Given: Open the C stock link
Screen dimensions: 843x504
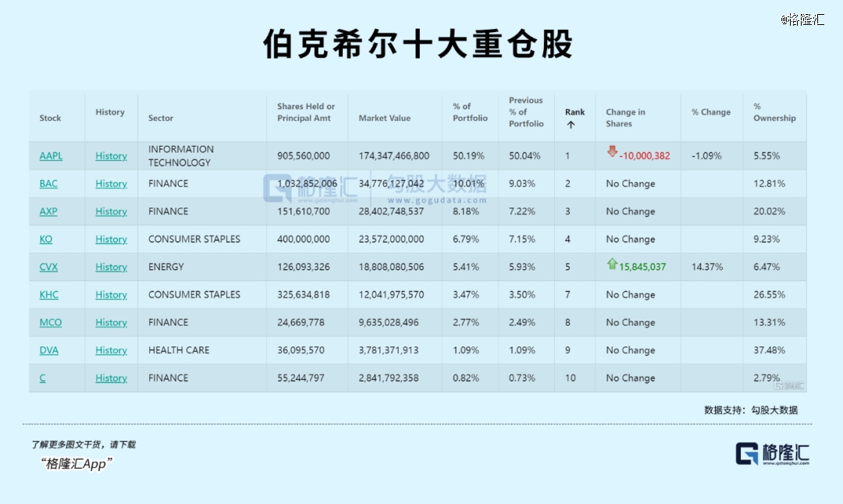Looking at the screenshot, I should click(x=42, y=378).
